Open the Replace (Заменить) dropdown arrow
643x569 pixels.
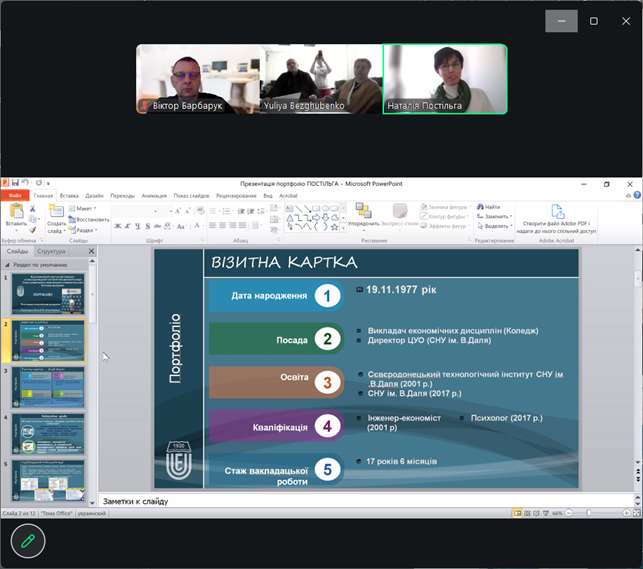pyautogui.click(x=511, y=216)
